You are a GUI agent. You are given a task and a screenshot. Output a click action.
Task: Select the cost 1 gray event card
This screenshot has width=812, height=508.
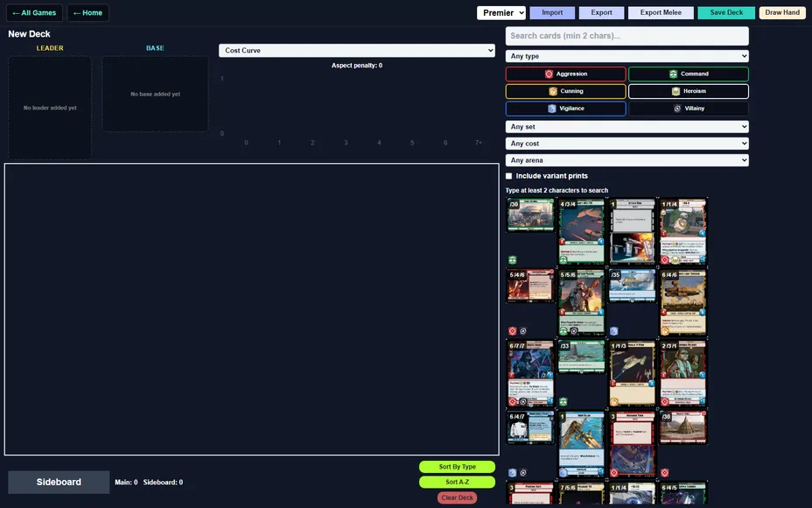pos(632,231)
